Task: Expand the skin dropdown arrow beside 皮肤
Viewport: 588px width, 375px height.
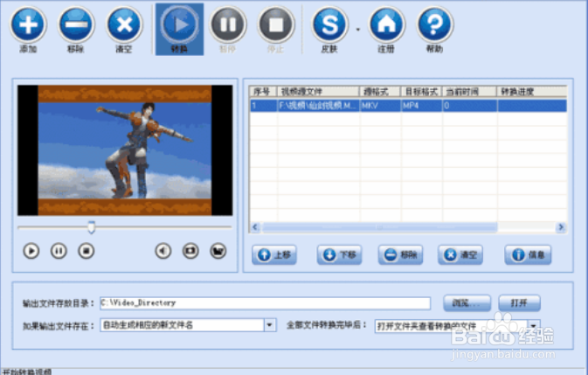Action: pos(357,29)
